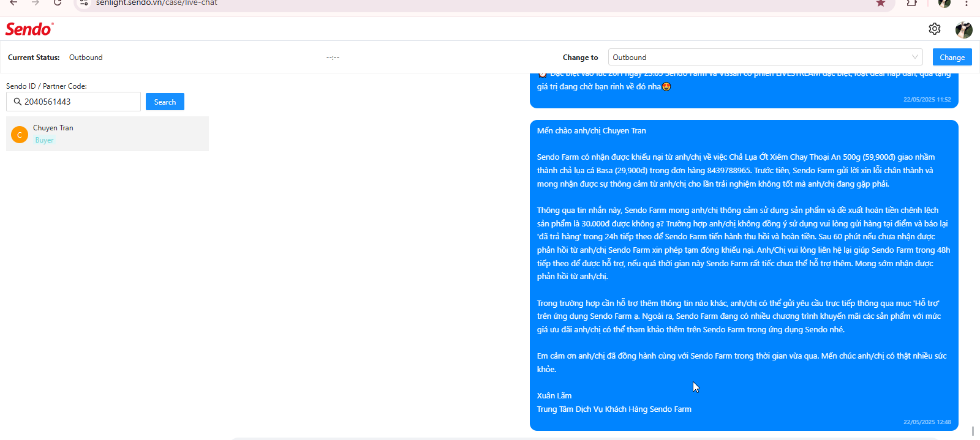This screenshot has width=980, height=440.
Task: Click the greeting line Mến chào anh/chị Chuyen Tran
Action: pos(591,131)
